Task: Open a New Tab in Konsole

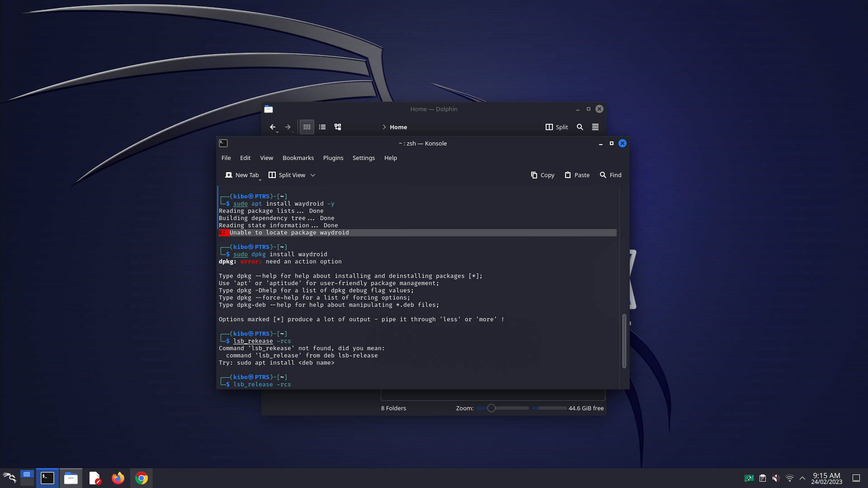Action: 242,175
